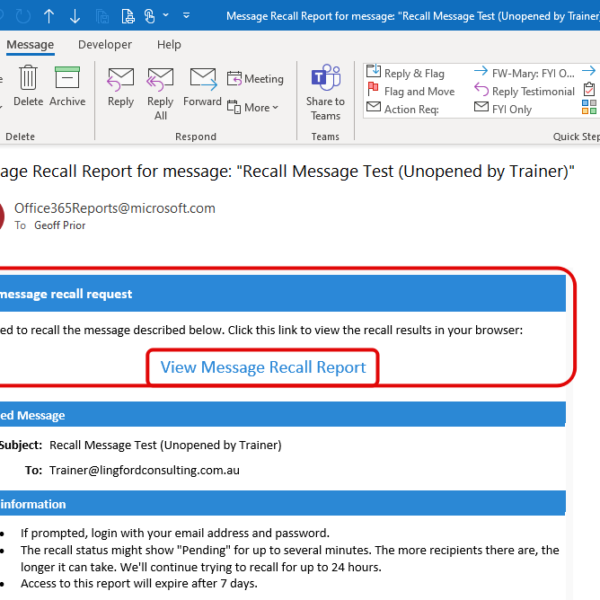600x600 pixels.
Task: Delete this message using trash icon
Action: tap(28, 86)
